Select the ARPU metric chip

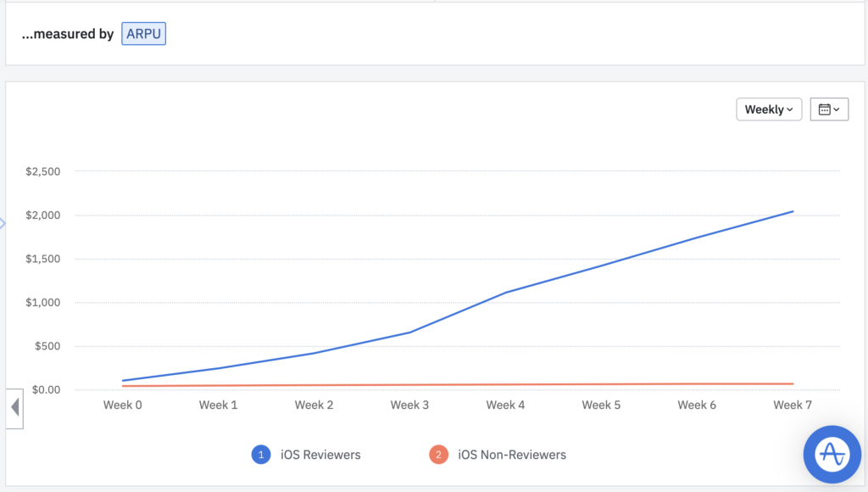tap(144, 34)
